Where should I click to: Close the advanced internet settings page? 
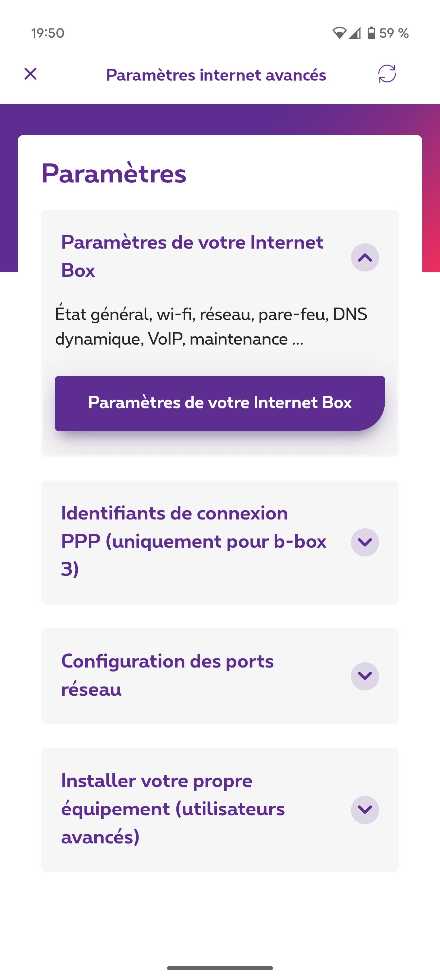(x=30, y=74)
